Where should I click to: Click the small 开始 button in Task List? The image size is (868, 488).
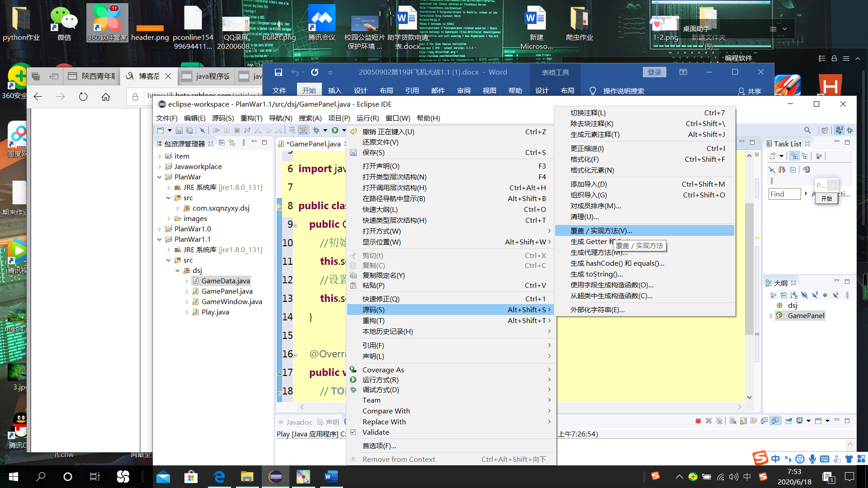click(x=826, y=198)
